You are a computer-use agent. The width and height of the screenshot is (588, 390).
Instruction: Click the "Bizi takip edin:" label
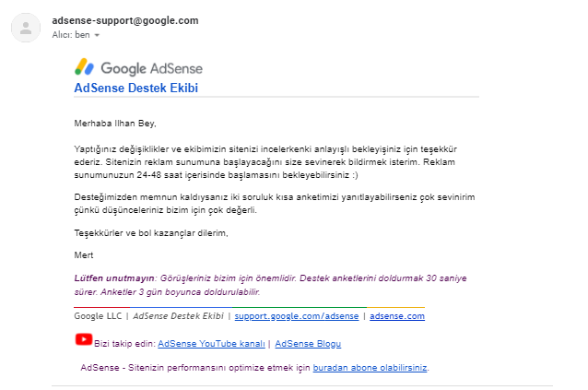pyautogui.click(x=124, y=344)
